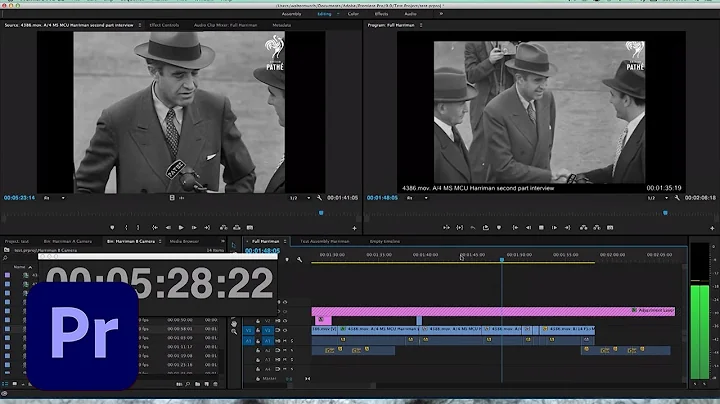The image size is (720, 404).
Task: Mark In point in Source monitor
Action: [x=126, y=228]
